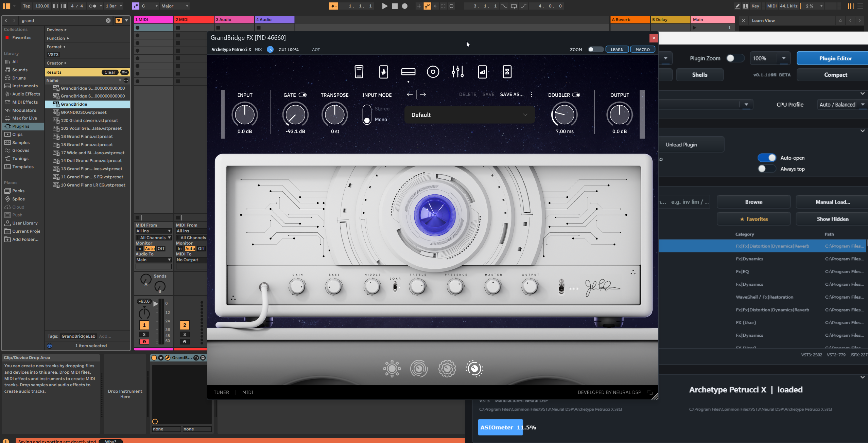Open the stomp pedal section icon in Petrucci plugin
868x443 pixels.
[x=359, y=72]
